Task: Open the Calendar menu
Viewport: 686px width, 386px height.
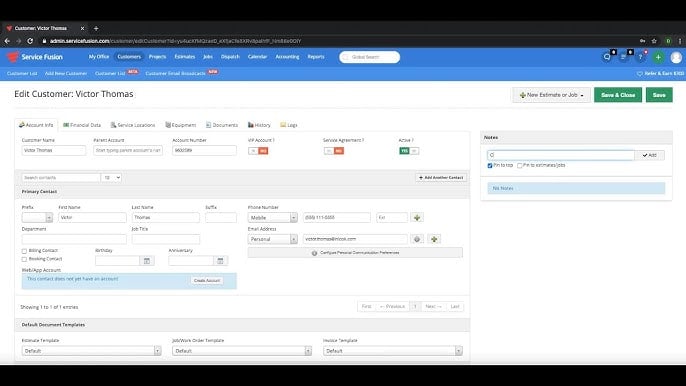Action: [x=257, y=57]
